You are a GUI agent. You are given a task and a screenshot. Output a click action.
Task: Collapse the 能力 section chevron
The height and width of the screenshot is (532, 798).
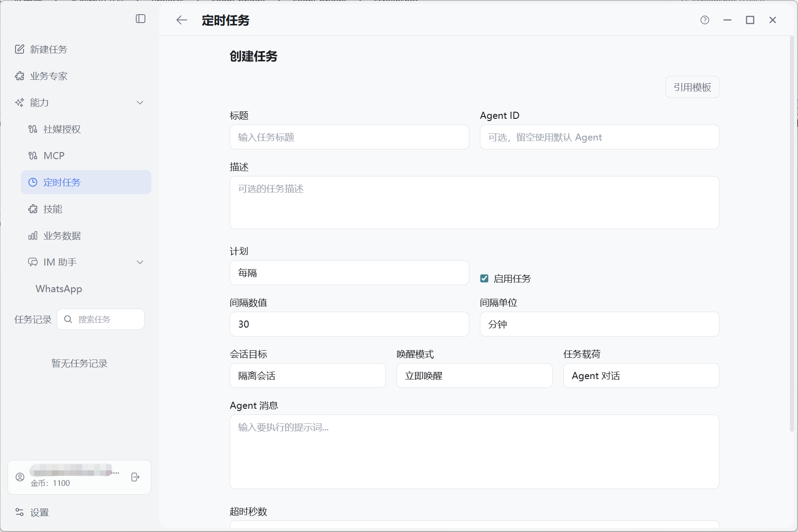click(140, 102)
